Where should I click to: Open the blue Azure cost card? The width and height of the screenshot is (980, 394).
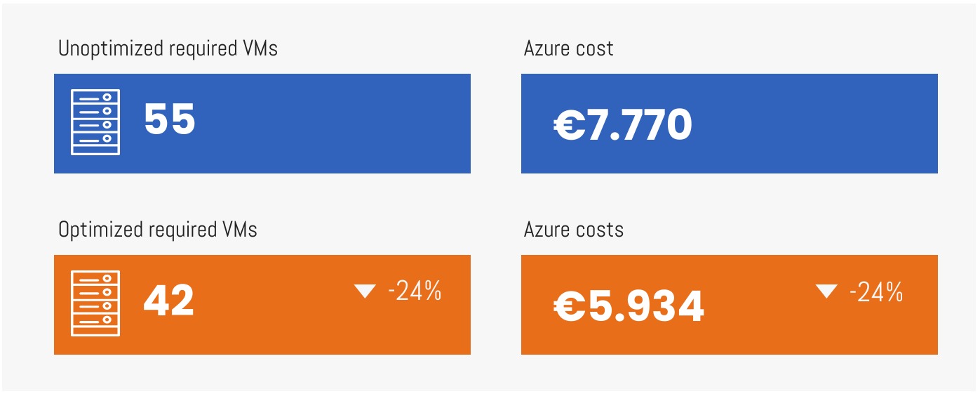click(730, 124)
